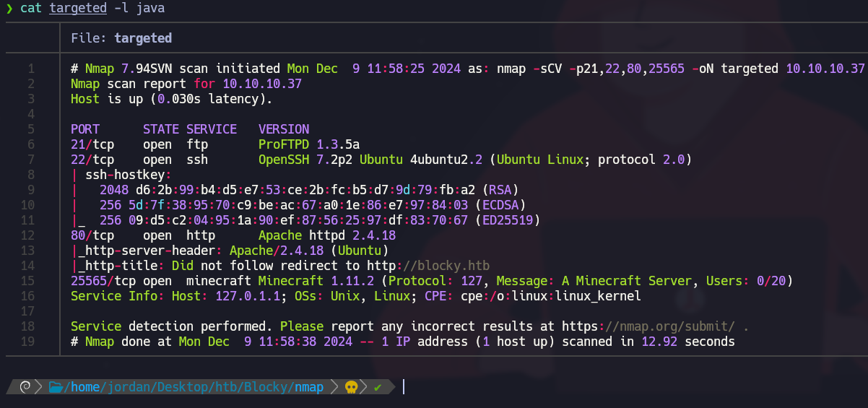Click the 'File: targeted' header

(x=121, y=38)
